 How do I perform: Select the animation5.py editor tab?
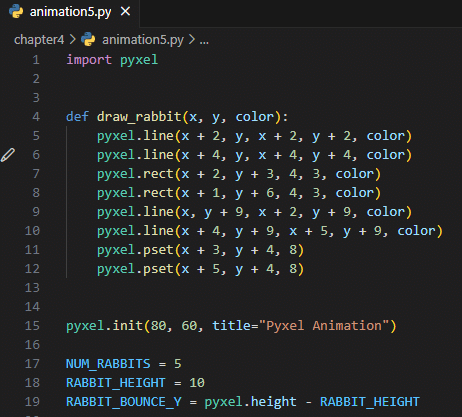click(x=70, y=12)
